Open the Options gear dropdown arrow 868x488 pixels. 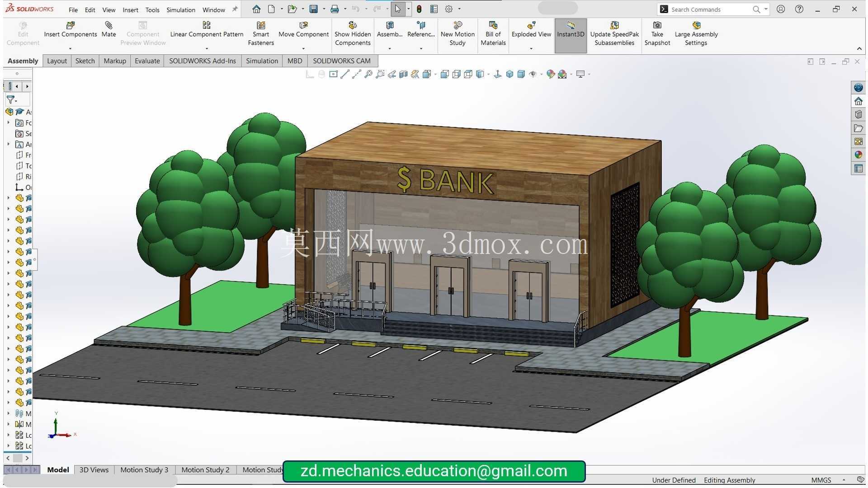[x=459, y=9]
